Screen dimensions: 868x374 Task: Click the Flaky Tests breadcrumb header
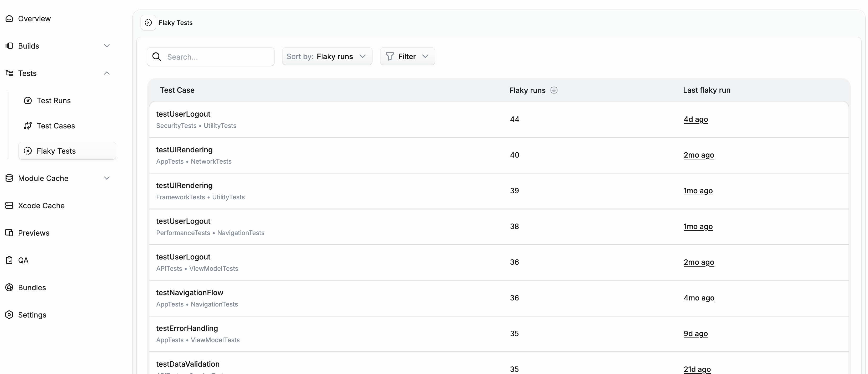coord(175,23)
